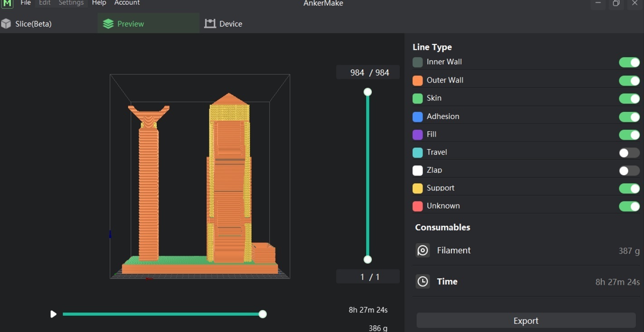Switch to the Device tab
The width and height of the screenshot is (644, 332).
224,24
